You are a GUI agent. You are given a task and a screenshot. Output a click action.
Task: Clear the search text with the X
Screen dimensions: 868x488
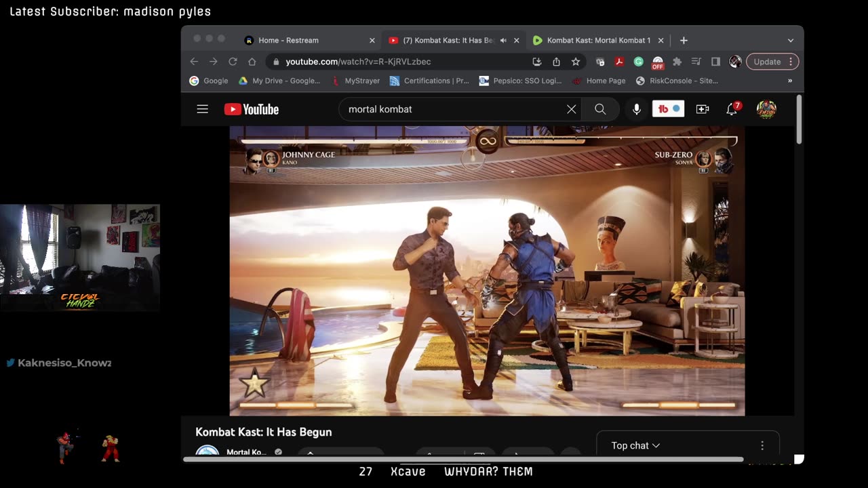click(x=572, y=109)
